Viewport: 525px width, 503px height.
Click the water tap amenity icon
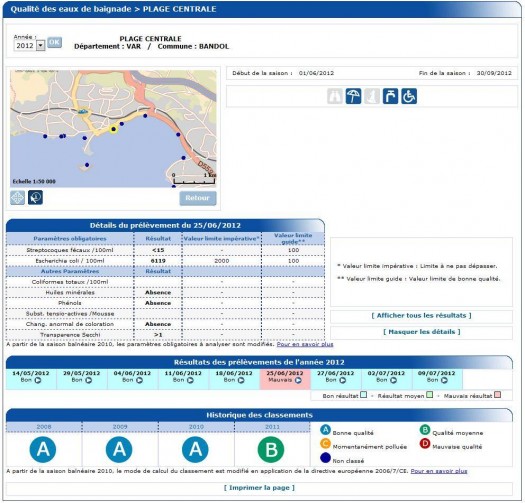(390, 96)
